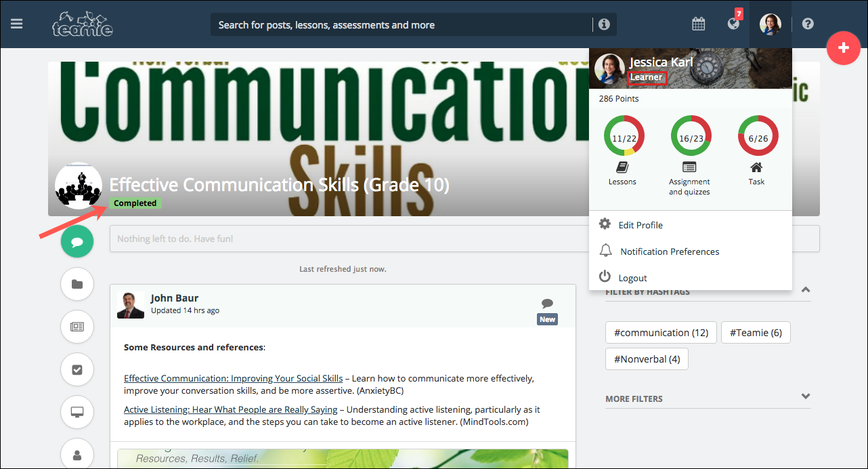868x469 pixels.
Task: Click the nature banner image in post
Action: pyautogui.click(x=343, y=458)
